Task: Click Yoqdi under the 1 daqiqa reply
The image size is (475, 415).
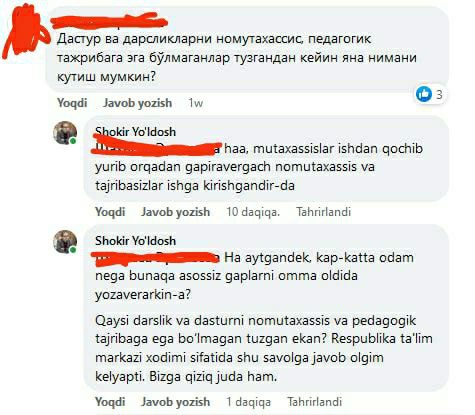Action: (110, 402)
